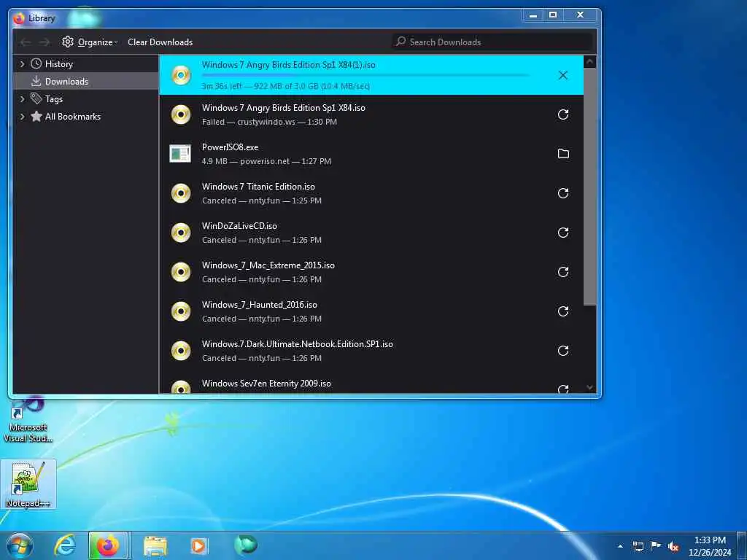Screen dimensions: 747x560
Task: Click the Action Center flag tray icon
Action: [x=656, y=546]
